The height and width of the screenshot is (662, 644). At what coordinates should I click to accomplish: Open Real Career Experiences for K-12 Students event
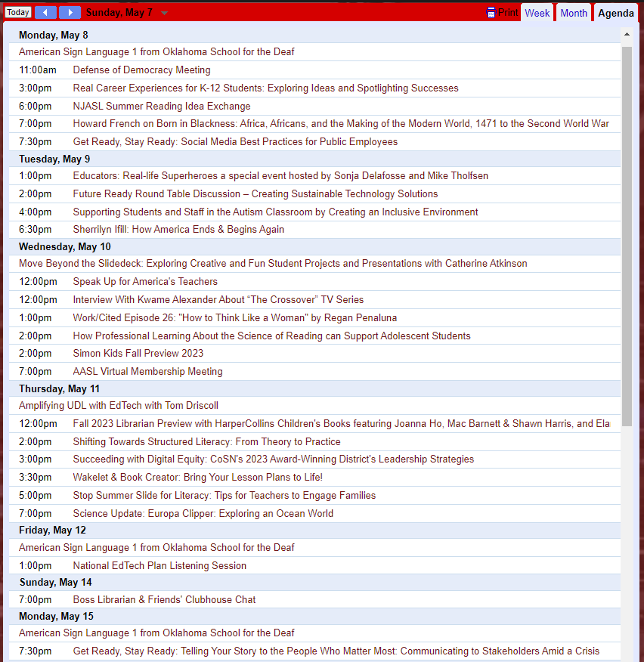point(265,88)
